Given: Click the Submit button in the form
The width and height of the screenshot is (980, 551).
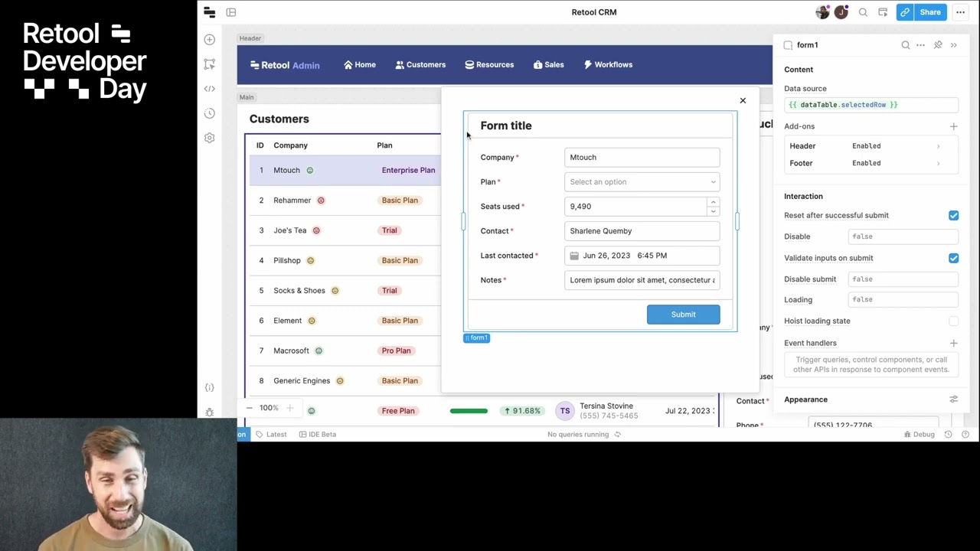Looking at the screenshot, I should pyautogui.click(x=683, y=315).
